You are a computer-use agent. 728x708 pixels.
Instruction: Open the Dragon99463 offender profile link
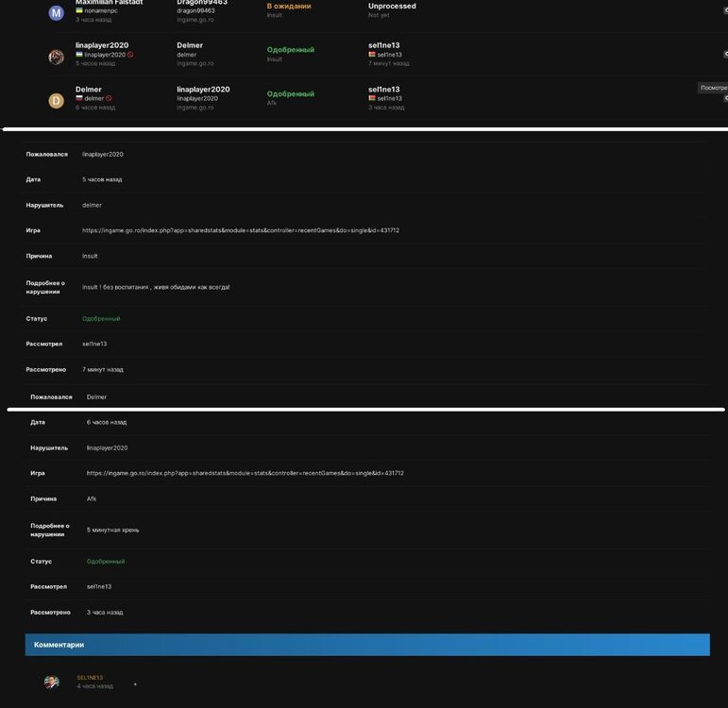click(201, 3)
